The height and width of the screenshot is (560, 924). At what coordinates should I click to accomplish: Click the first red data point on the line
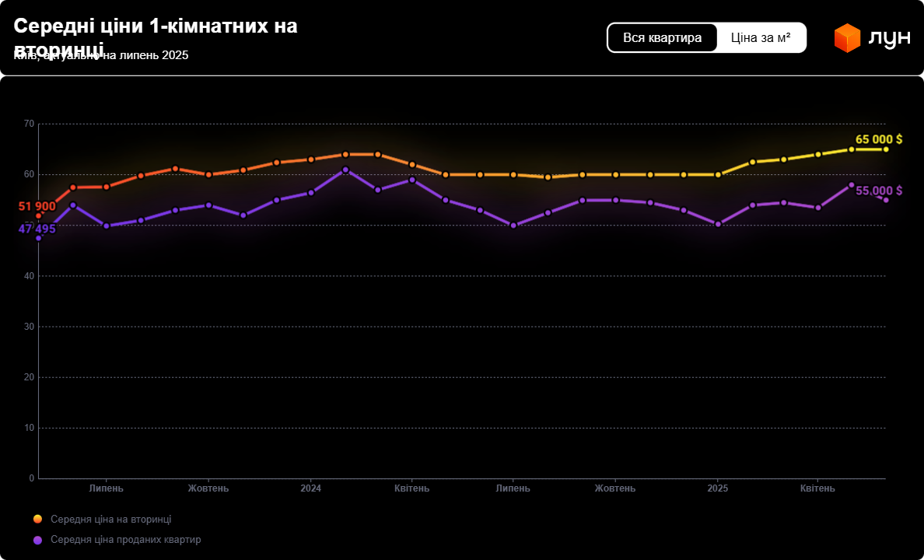38,215
